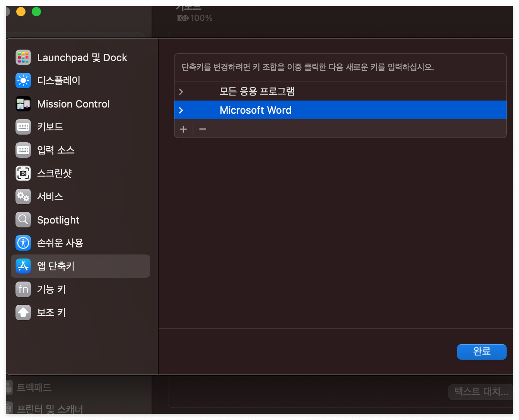
Task: Select the 손쉬운 사용 sidebar label
Action: click(60, 243)
